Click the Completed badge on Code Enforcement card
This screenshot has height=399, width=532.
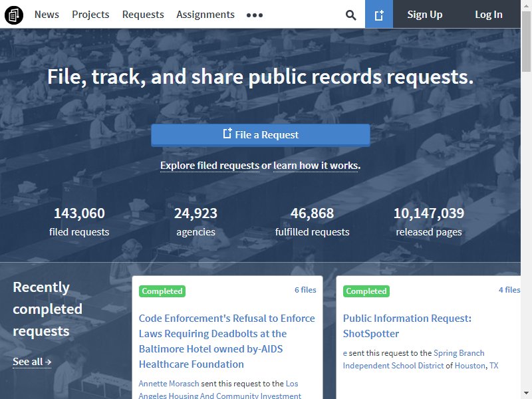pyautogui.click(x=162, y=291)
